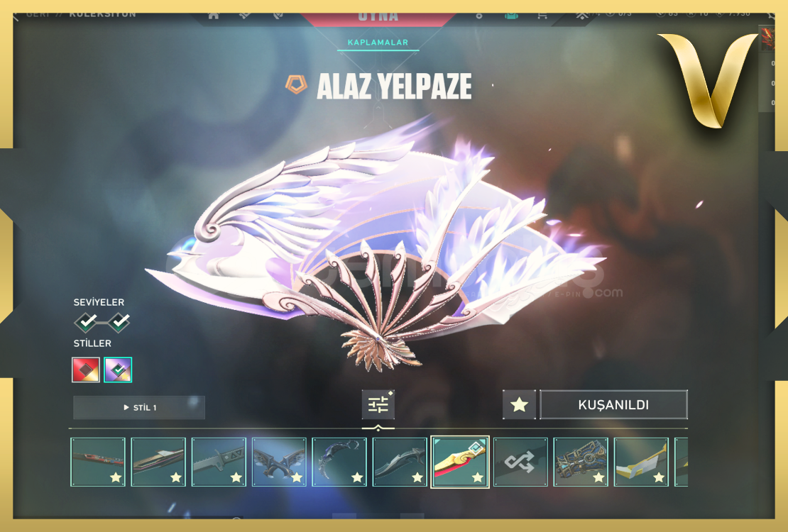Click the teal battlepass icon in top bar
The height and width of the screenshot is (532, 788).
(x=511, y=16)
